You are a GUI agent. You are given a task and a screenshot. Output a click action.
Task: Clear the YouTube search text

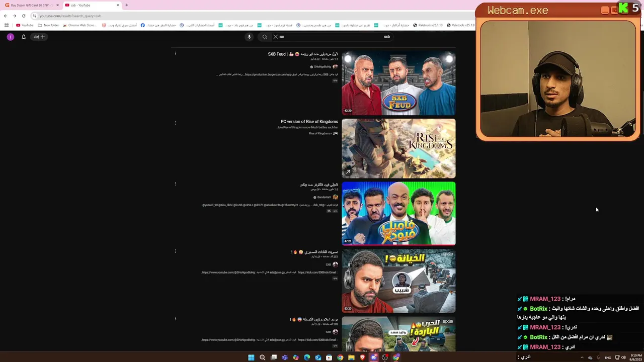click(275, 37)
